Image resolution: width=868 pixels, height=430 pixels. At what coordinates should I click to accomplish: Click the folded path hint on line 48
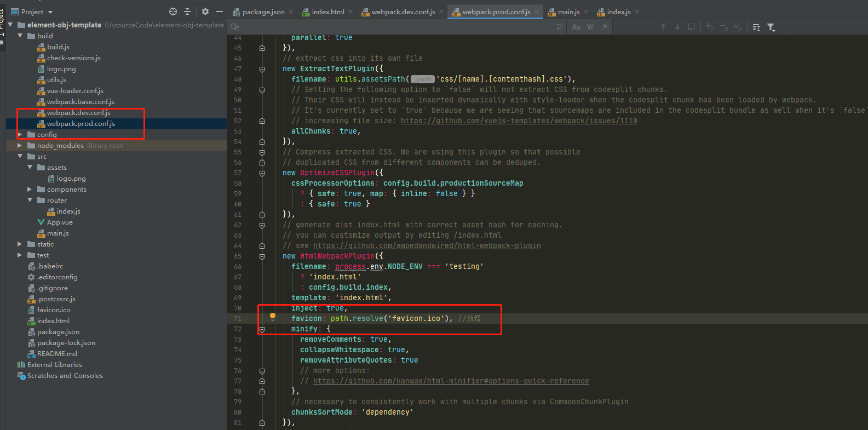pyautogui.click(x=422, y=79)
